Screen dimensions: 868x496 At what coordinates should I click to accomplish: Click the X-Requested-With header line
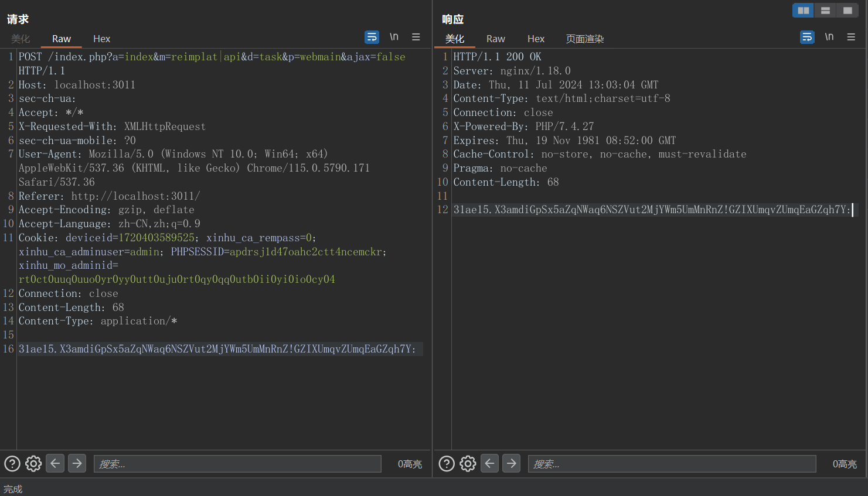[112, 126]
